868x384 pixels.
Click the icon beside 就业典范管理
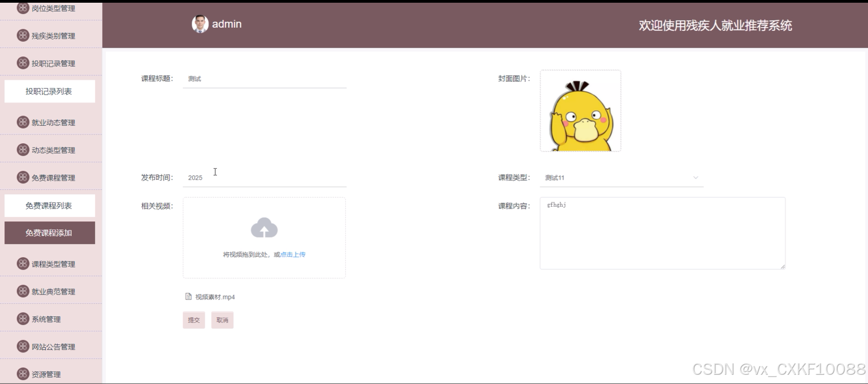click(x=23, y=291)
